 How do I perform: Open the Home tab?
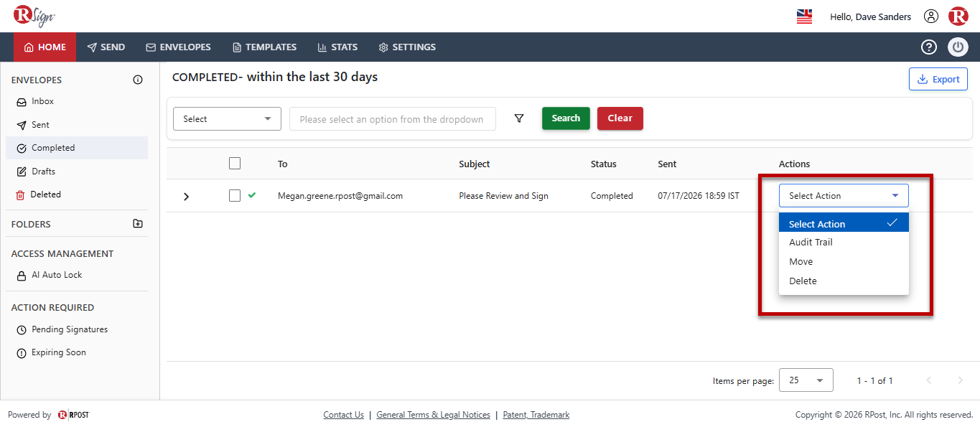tap(45, 47)
